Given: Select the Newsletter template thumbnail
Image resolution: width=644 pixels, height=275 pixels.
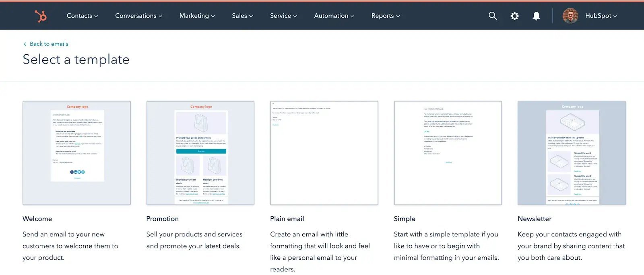Looking at the screenshot, I should 572,153.
